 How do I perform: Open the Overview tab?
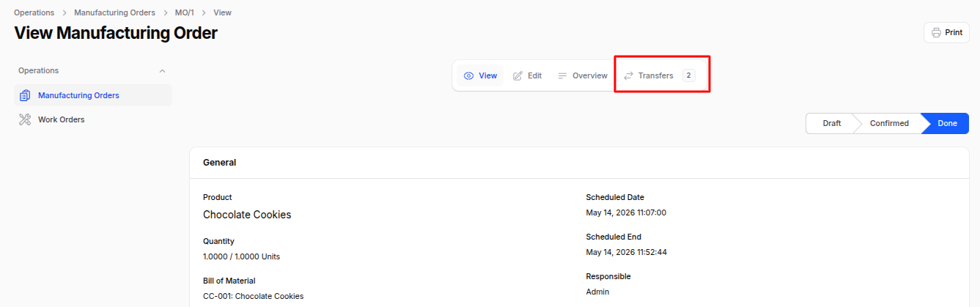click(x=583, y=75)
